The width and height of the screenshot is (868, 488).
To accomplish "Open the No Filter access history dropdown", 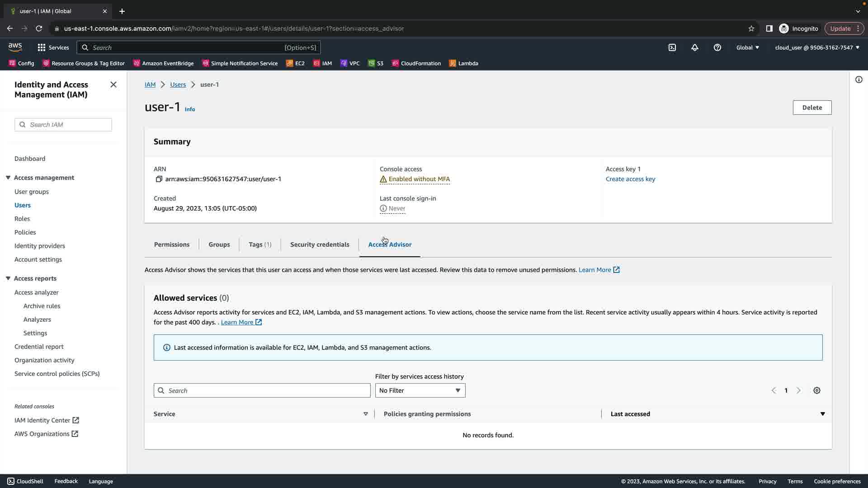I will coord(420,390).
